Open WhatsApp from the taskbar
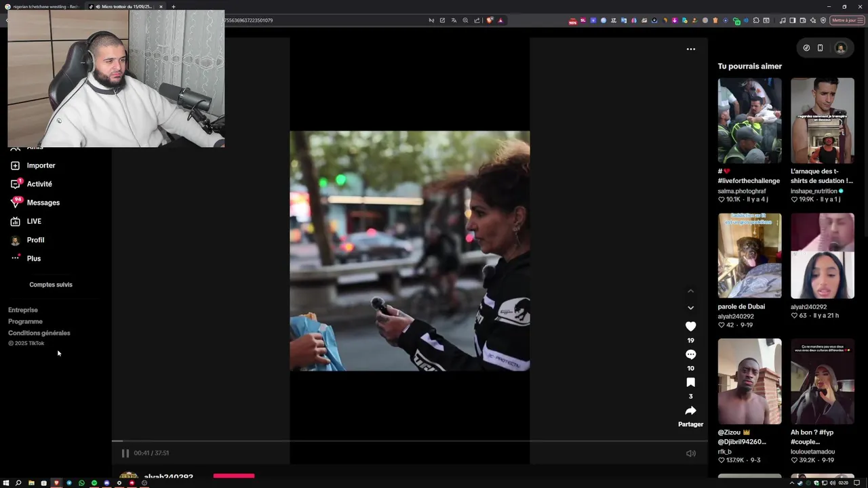Image resolution: width=868 pixels, height=488 pixels. click(x=81, y=483)
